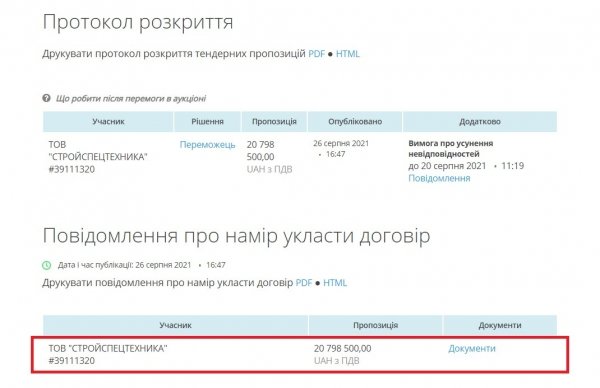Click the 'Переможець' decision link
This screenshot has width=600, height=388.
(207, 145)
